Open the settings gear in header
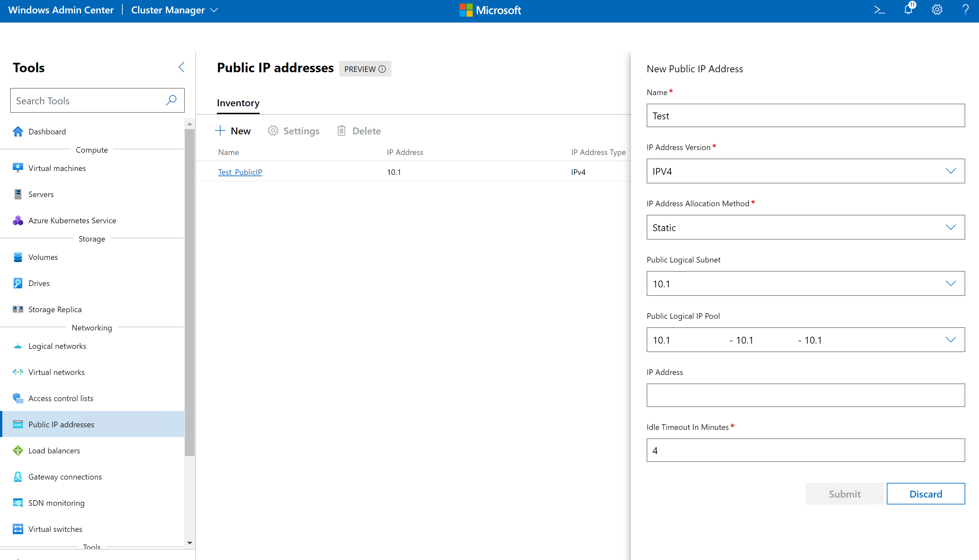 tap(937, 10)
